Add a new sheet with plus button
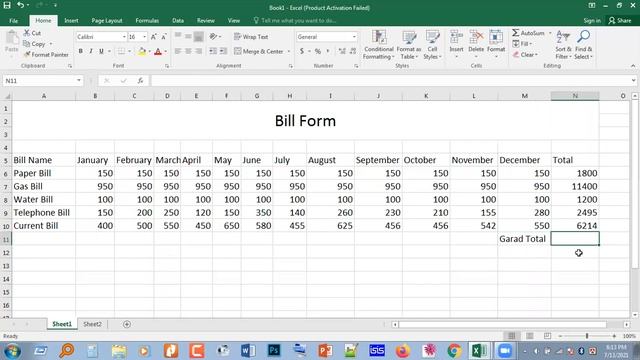640x360 pixels. pyautogui.click(x=127, y=324)
